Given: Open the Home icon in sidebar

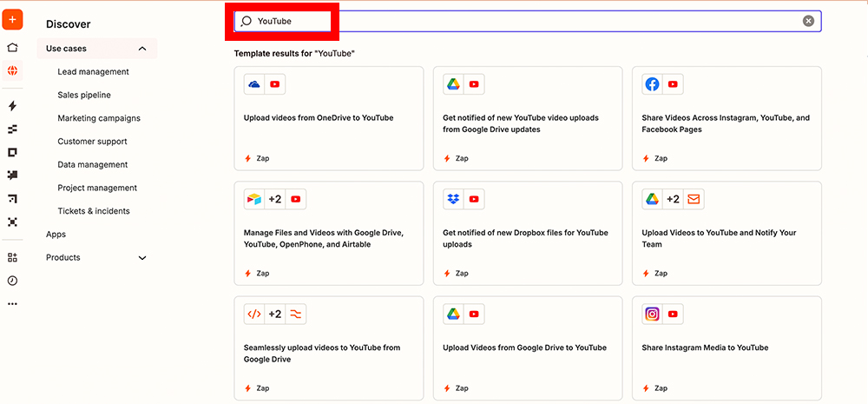Looking at the screenshot, I should [x=12, y=48].
